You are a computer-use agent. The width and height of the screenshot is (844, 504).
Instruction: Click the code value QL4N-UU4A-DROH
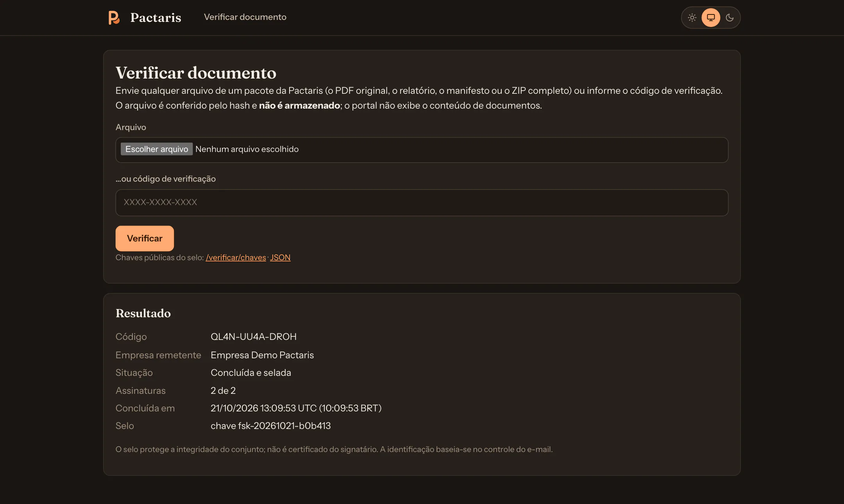tap(254, 337)
